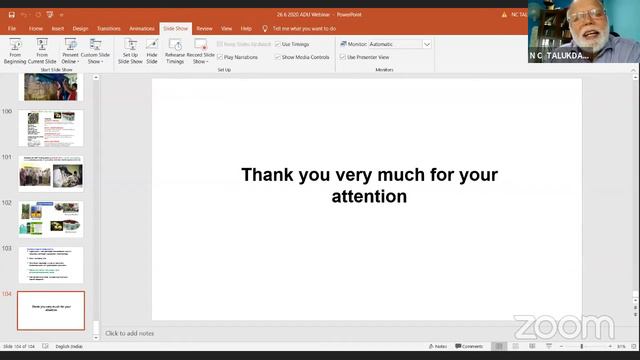Viewport: 640px width, 360px height.
Task: Select slide 103 thumbnail
Action: (x=51, y=265)
